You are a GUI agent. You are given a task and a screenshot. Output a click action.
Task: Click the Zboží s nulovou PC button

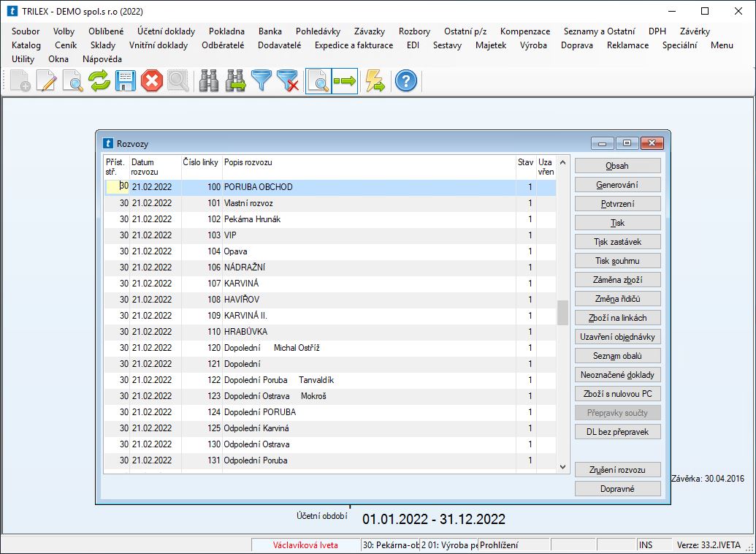pyautogui.click(x=618, y=394)
